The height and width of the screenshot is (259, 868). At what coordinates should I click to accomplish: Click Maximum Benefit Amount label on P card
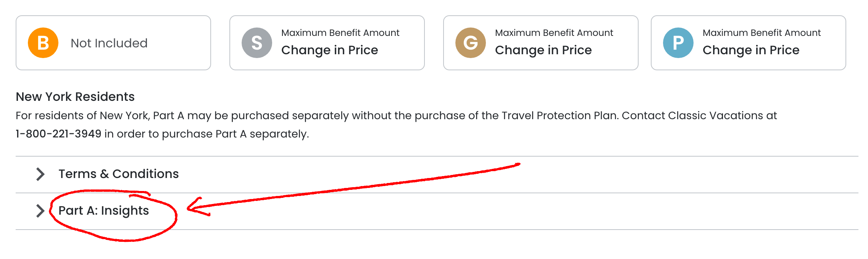pyautogui.click(x=762, y=33)
